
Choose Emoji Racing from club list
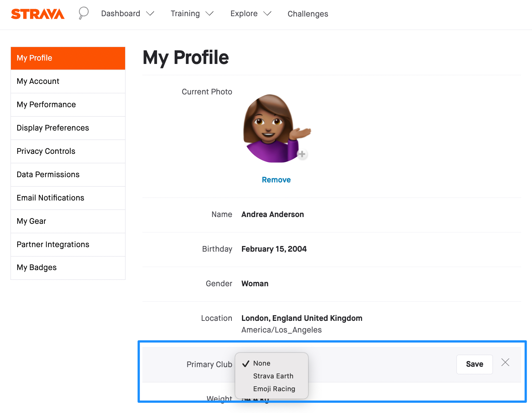(x=274, y=389)
